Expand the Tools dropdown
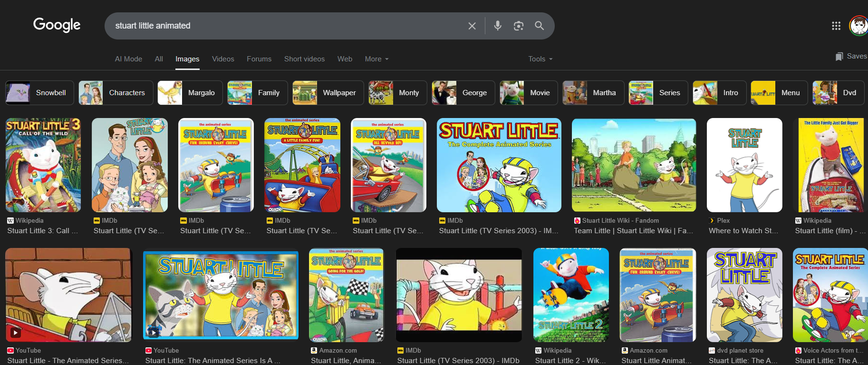Viewport: 868px width, 365px height. click(540, 59)
